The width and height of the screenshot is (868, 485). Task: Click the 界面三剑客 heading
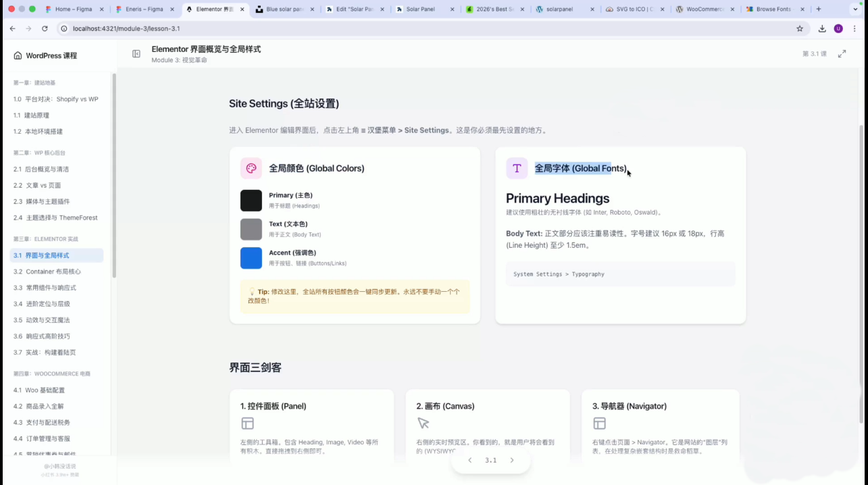[255, 367]
